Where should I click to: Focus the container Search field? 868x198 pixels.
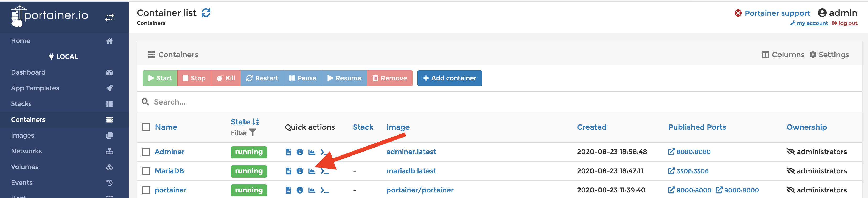click(x=499, y=102)
